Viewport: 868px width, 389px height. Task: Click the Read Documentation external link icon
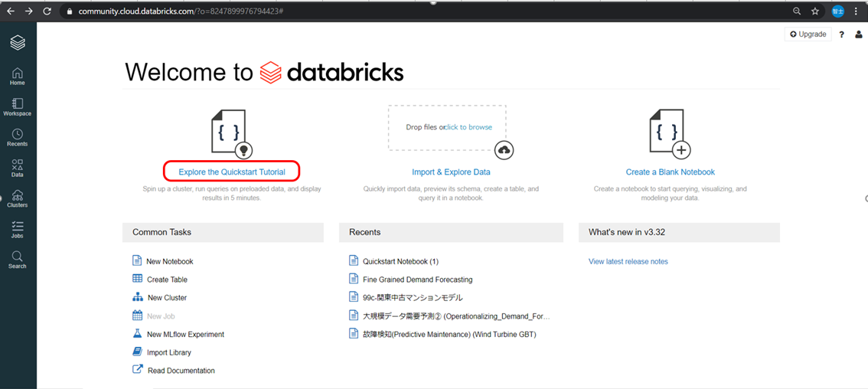pos(138,369)
